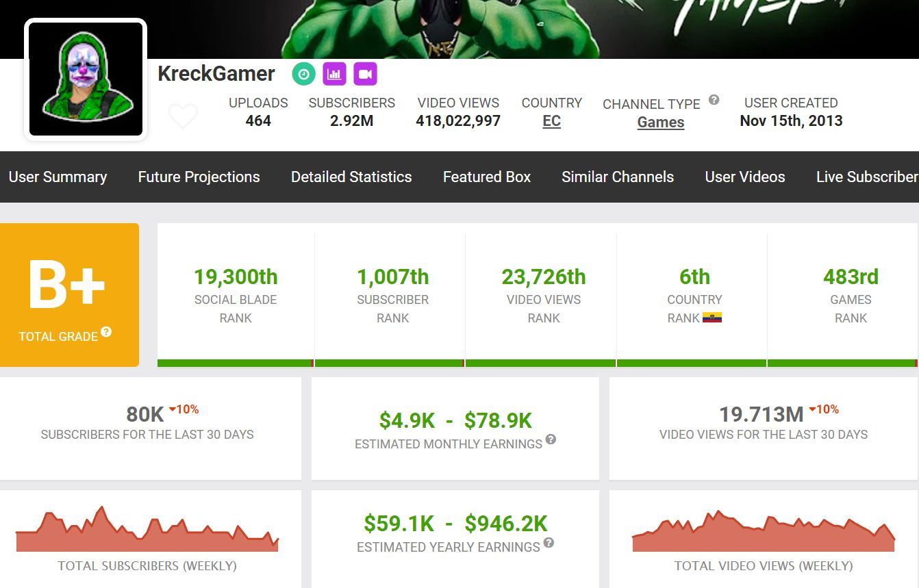Click the green bar under Subscriber Rank
The image size is (919, 588).
389,363
